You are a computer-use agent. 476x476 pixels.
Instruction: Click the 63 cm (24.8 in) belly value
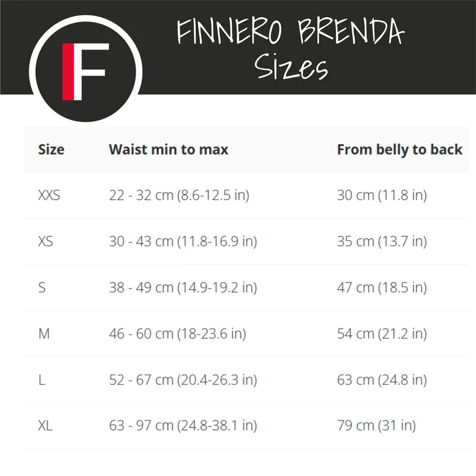coord(382,380)
